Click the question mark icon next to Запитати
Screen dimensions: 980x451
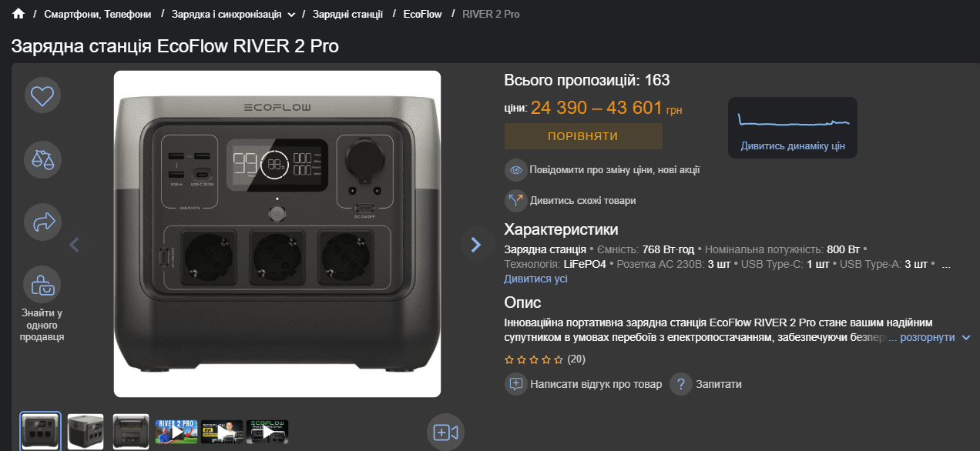point(680,384)
